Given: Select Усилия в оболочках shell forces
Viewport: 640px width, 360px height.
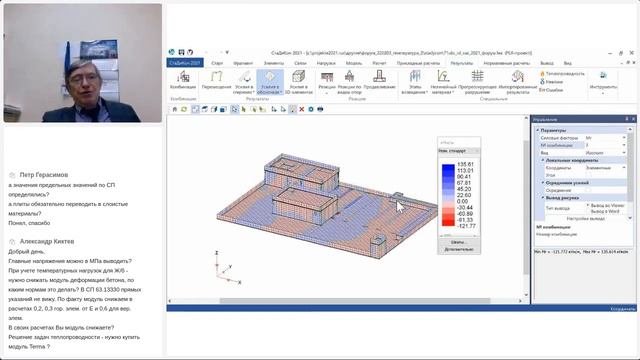Looking at the screenshot, I should coord(270,82).
